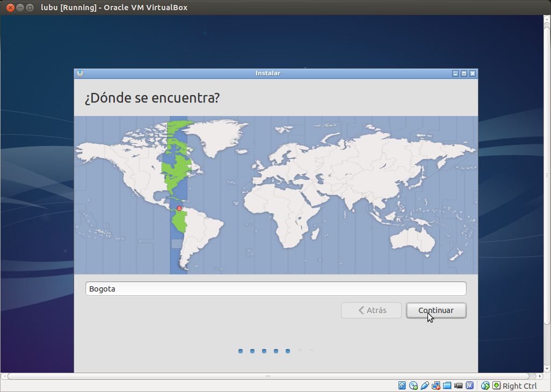The width and height of the screenshot is (551, 392).
Task: Click the Bogota location text field
Action: click(275, 289)
